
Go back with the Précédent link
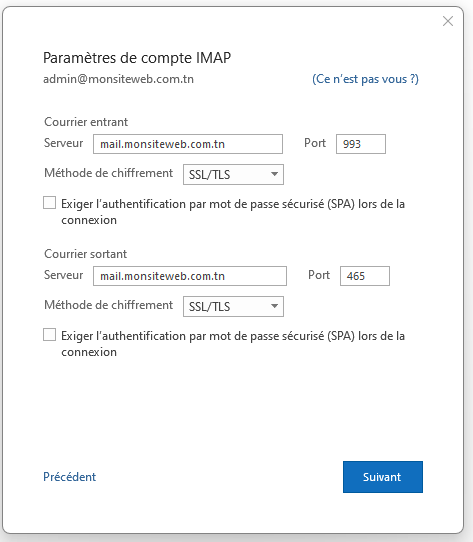pyautogui.click(x=69, y=477)
